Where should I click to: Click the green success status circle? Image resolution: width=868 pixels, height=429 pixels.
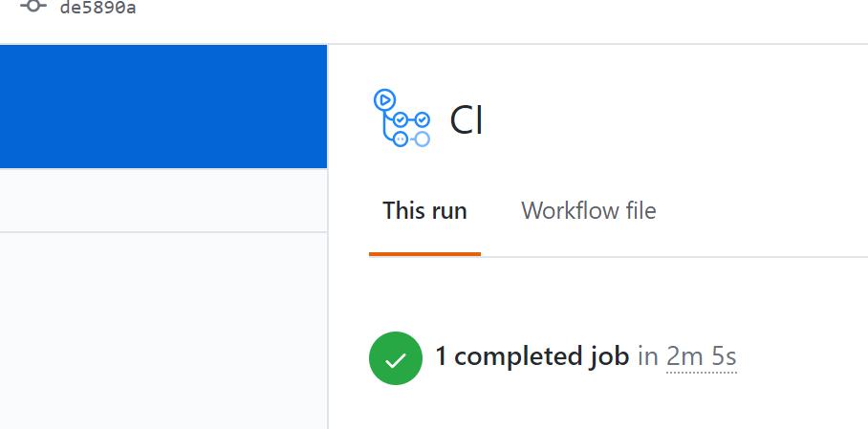[396, 358]
